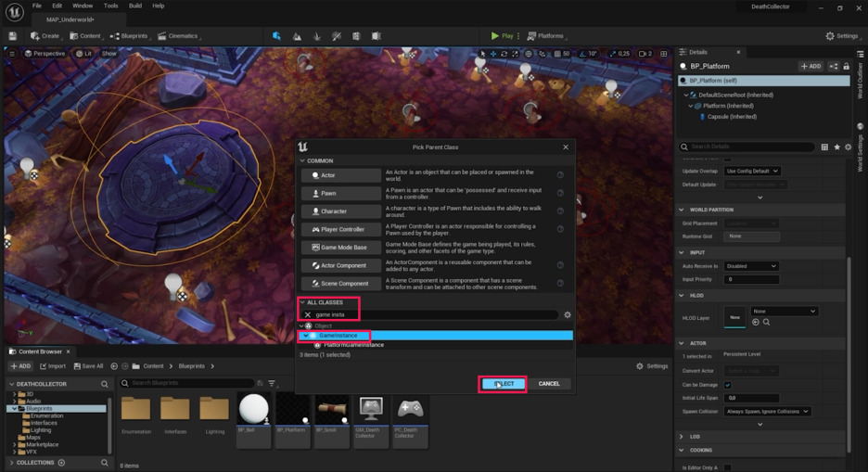Toggle favorites star filter in Details

[837, 147]
